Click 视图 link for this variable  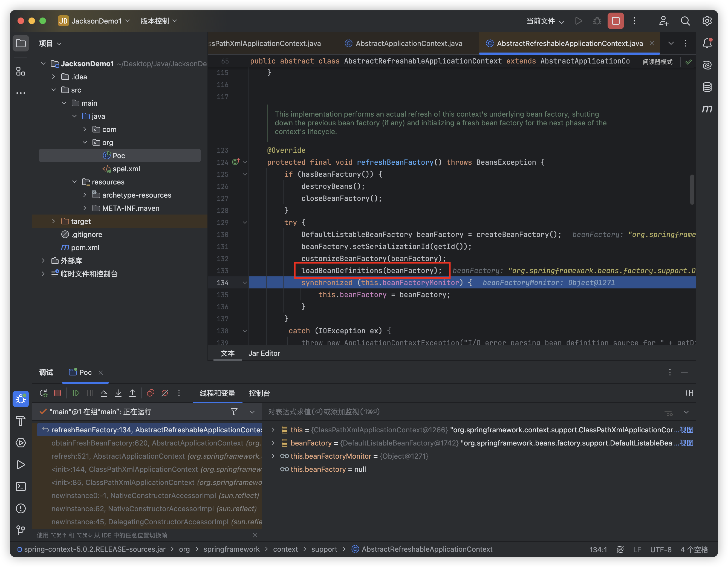[x=686, y=430]
